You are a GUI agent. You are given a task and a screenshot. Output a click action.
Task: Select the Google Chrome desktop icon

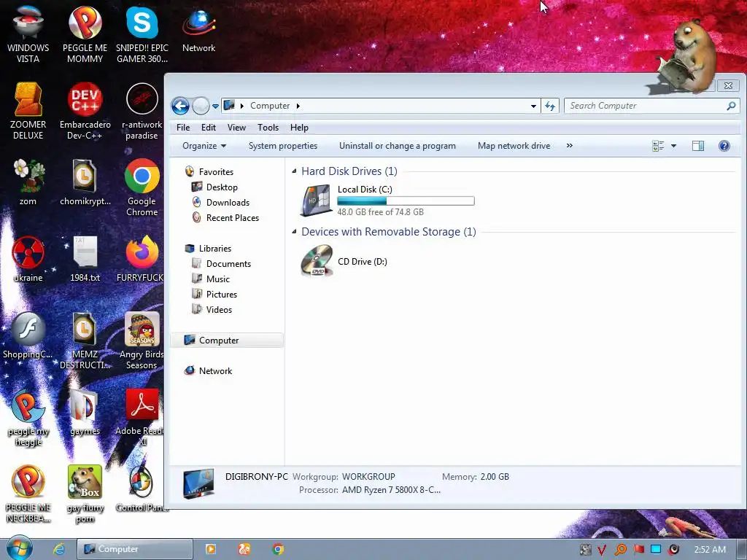[142, 187]
